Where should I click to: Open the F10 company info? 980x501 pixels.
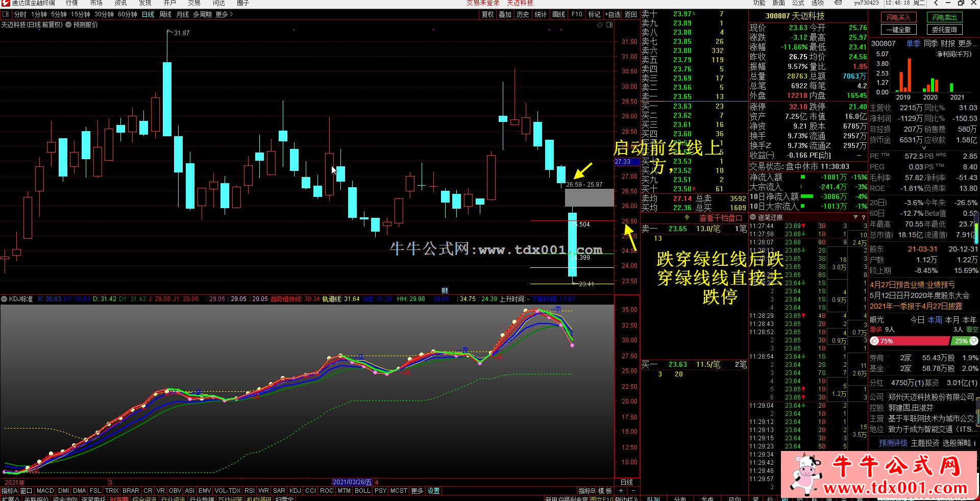click(x=577, y=14)
